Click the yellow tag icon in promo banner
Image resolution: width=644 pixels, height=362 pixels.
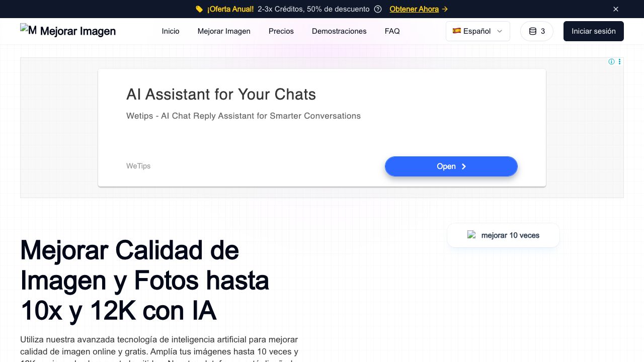pos(199,9)
